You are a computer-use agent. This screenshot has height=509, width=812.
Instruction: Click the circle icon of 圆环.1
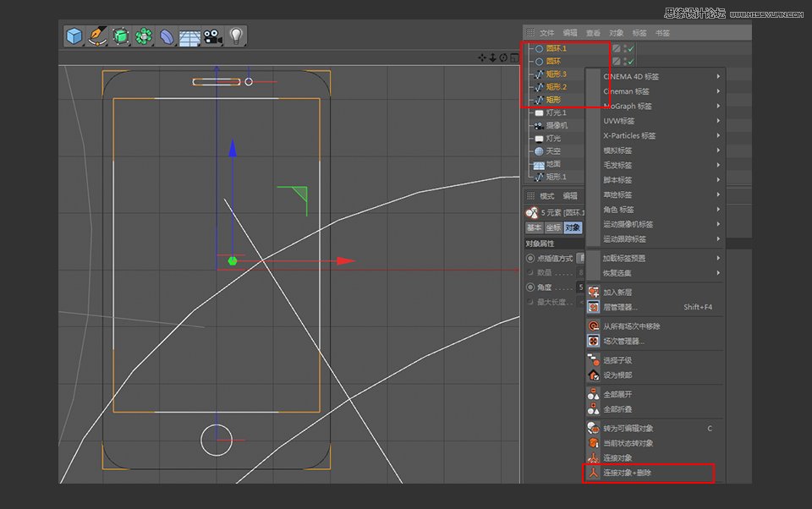click(x=539, y=49)
